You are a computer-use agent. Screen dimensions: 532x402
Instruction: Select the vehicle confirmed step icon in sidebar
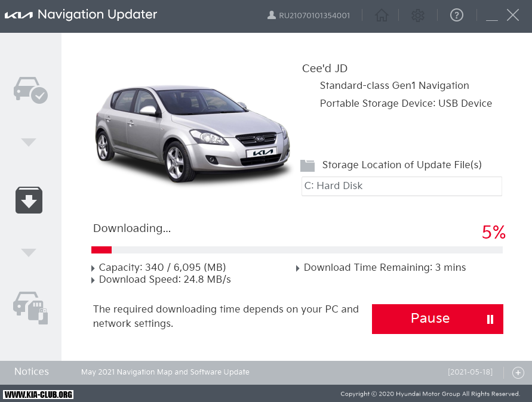click(x=30, y=90)
